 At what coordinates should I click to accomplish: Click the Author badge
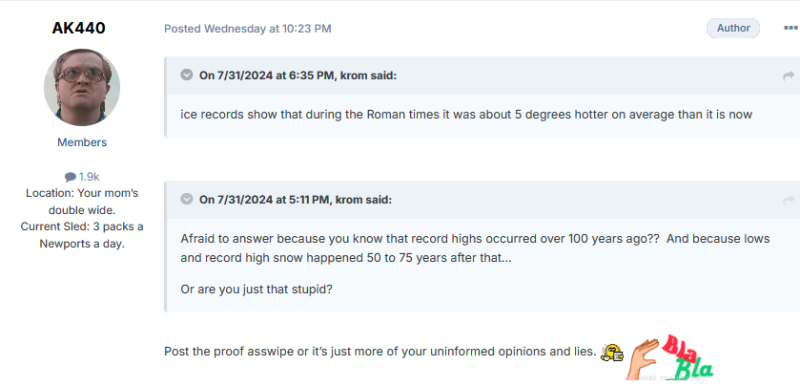pyautogui.click(x=733, y=28)
